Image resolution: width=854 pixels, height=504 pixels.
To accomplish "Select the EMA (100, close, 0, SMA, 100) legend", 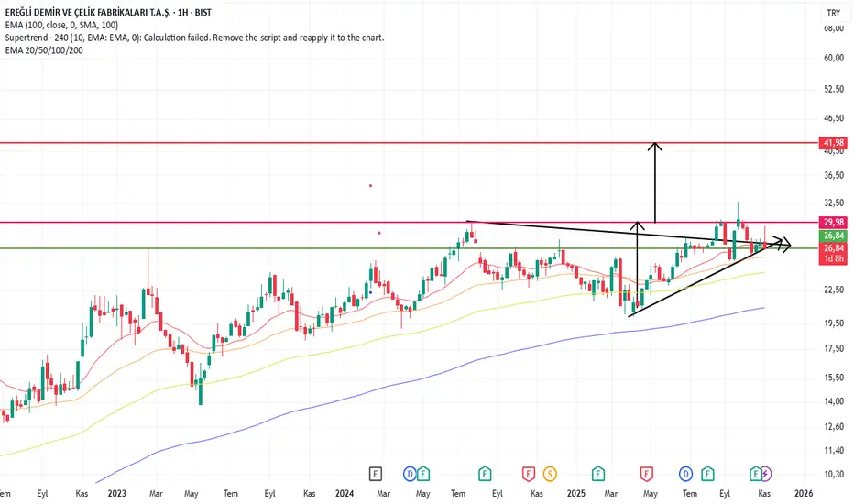I will (61, 25).
